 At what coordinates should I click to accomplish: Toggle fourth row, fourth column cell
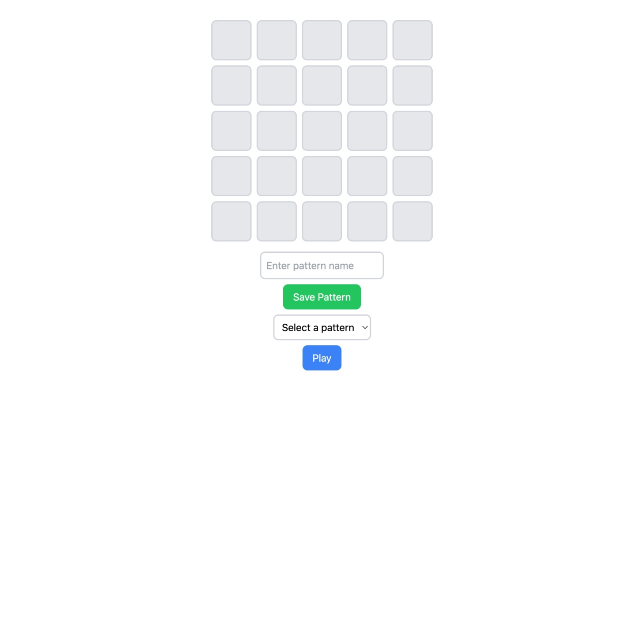[367, 176]
